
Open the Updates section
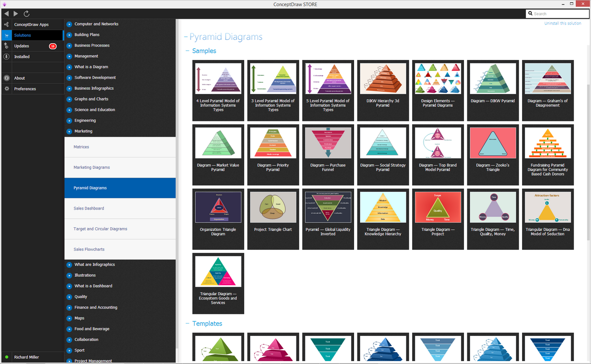[x=32, y=46]
